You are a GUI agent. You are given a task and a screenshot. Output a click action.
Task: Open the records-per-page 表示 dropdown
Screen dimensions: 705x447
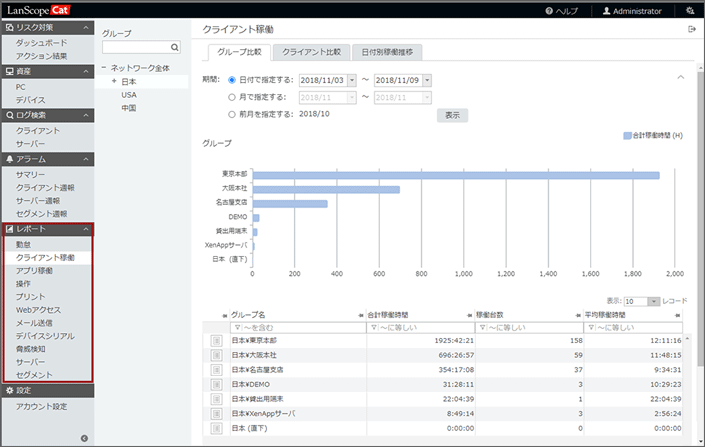point(653,301)
